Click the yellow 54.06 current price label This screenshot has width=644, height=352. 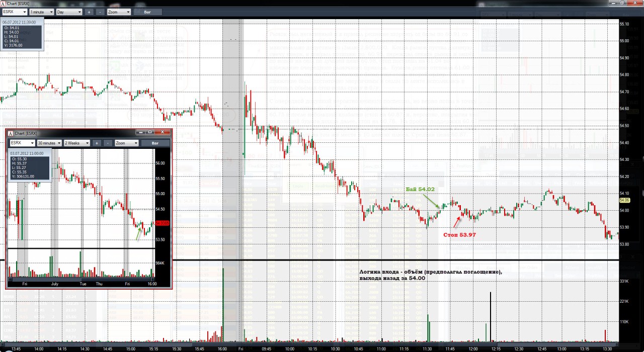point(624,200)
